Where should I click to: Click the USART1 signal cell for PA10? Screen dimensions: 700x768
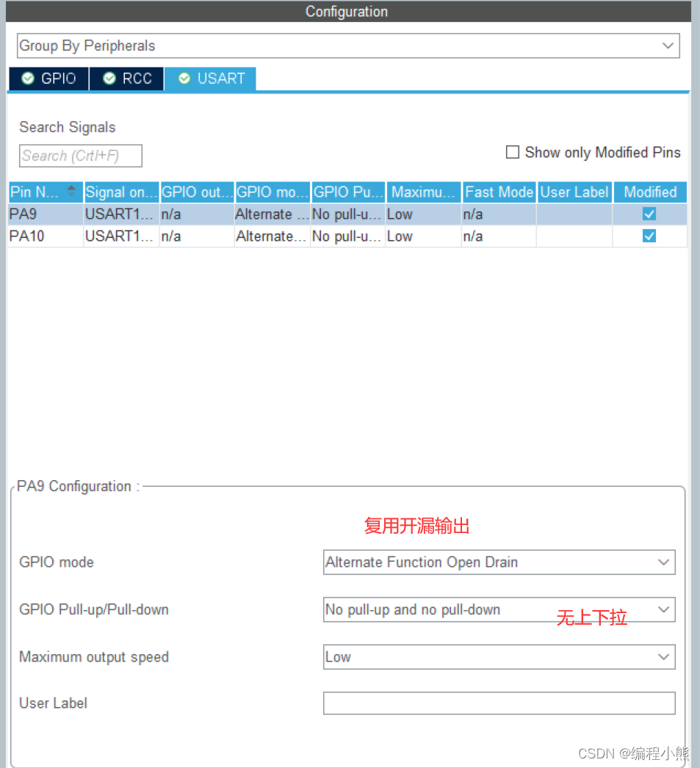click(121, 236)
